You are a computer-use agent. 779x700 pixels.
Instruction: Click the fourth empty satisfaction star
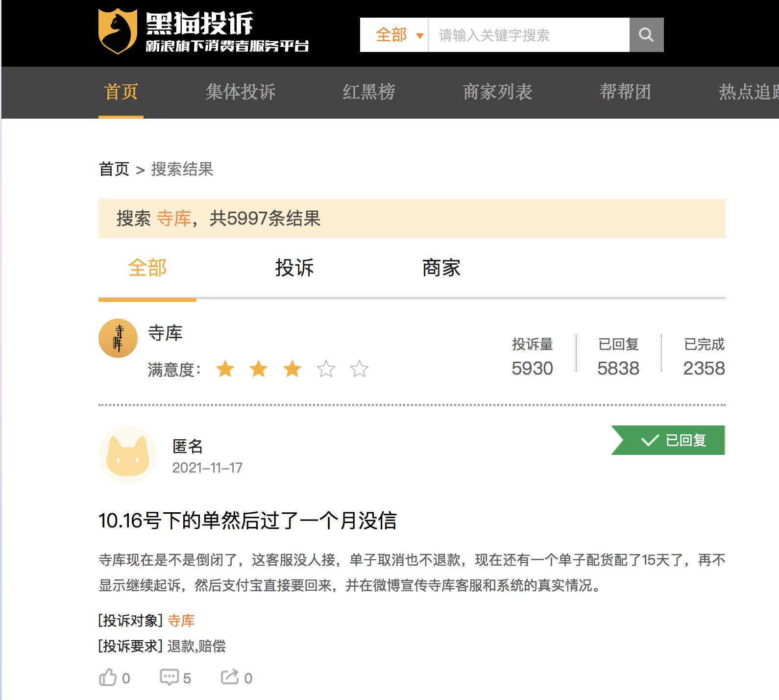pos(326,369)
